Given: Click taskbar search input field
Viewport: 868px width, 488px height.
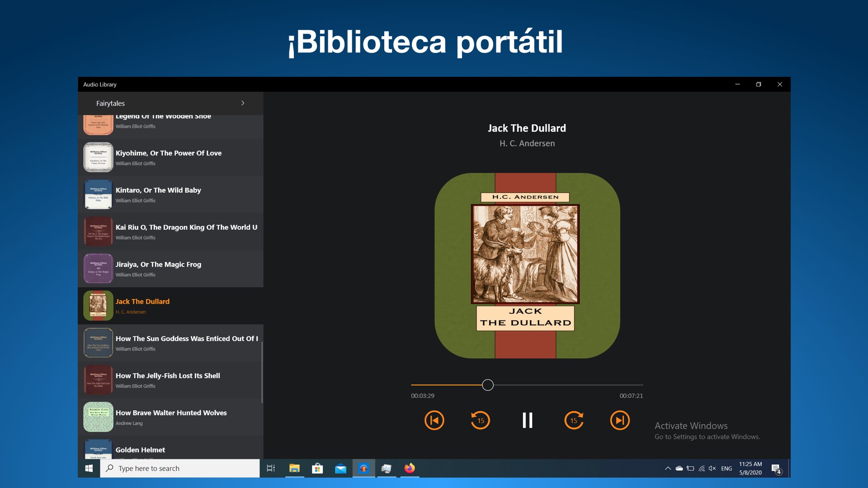Looking at the screenshot, I should pyautogui.click(x=181, y=469).
